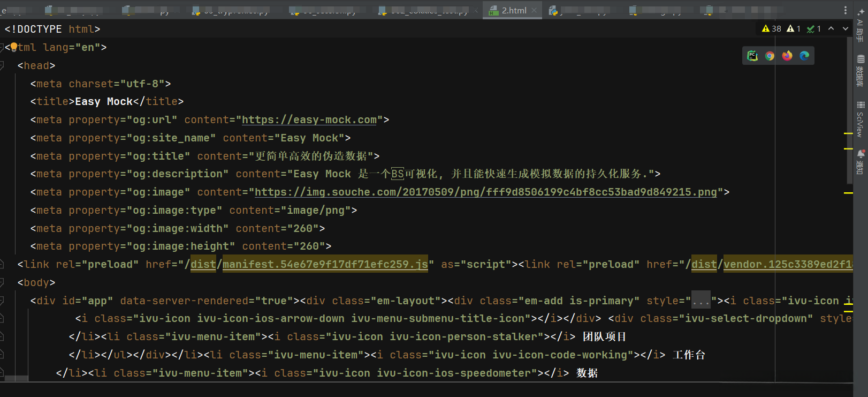The height and width of the screenshot is (397, 868).
Task: Open the 通知 notifications panel
Action: click(861, 162)
